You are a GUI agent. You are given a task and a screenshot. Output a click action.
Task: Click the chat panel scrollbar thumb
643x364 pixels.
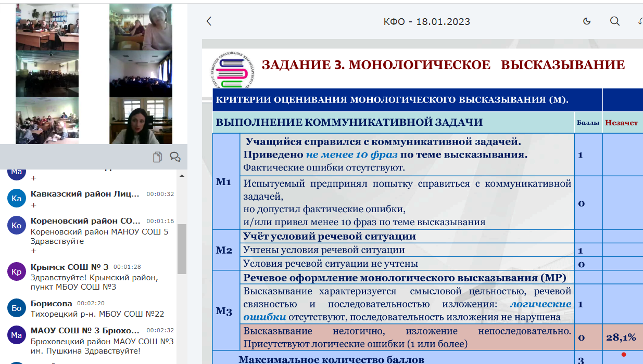point(182,250)
